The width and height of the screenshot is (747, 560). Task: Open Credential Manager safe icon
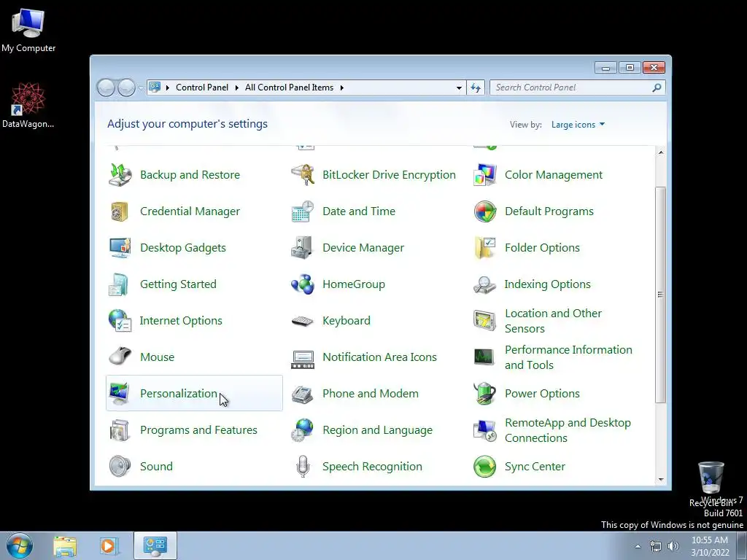click(120, 211)
